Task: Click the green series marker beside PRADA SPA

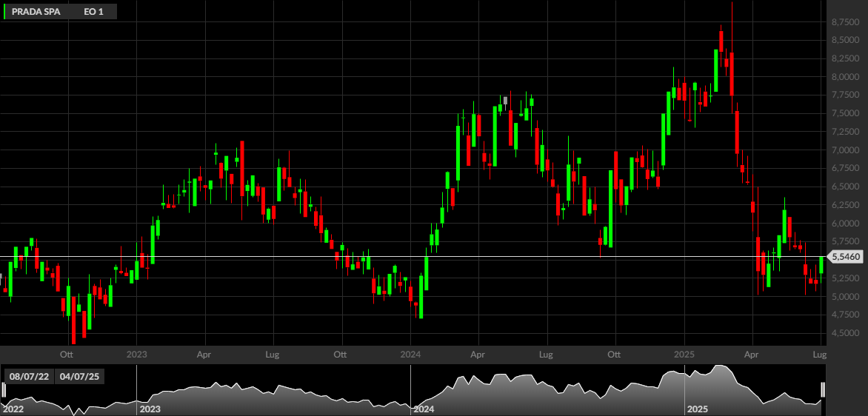Action: 4,11
